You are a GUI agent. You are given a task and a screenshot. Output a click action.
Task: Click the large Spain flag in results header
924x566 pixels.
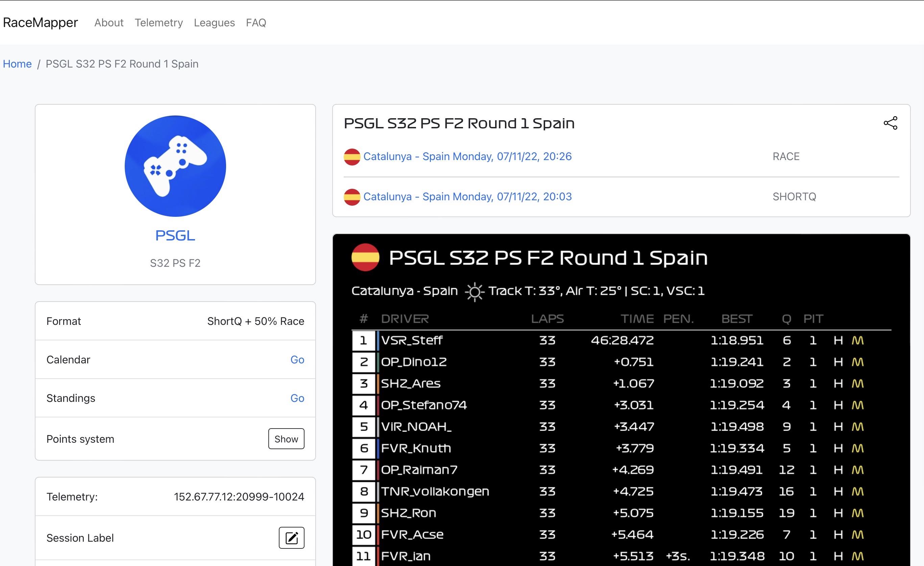tap(365, 258)
